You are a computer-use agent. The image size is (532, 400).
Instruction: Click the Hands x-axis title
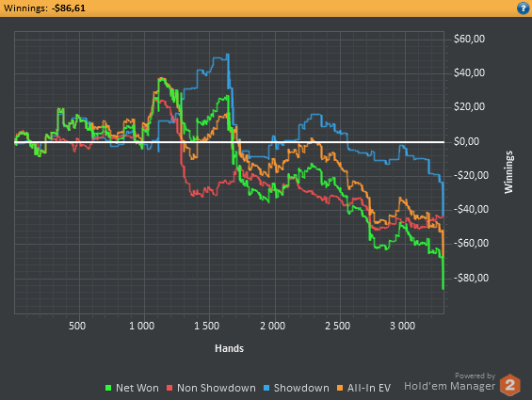point(229,348)
